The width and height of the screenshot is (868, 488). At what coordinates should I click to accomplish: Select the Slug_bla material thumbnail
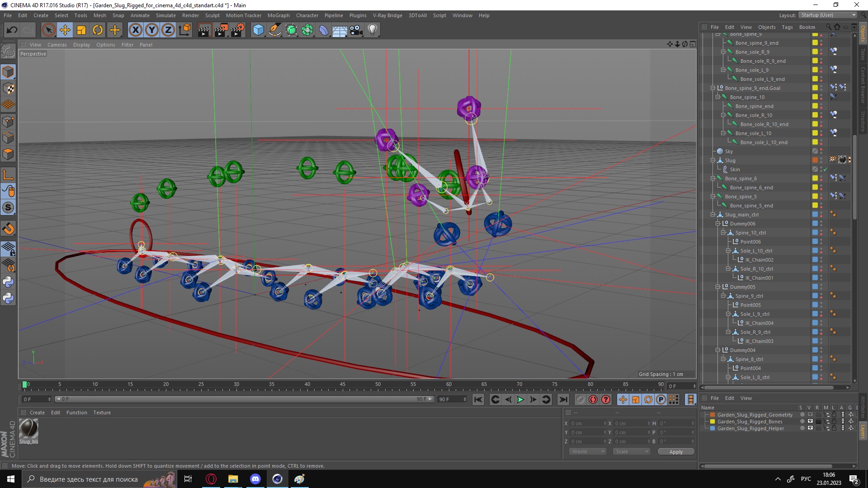[28, 428]
